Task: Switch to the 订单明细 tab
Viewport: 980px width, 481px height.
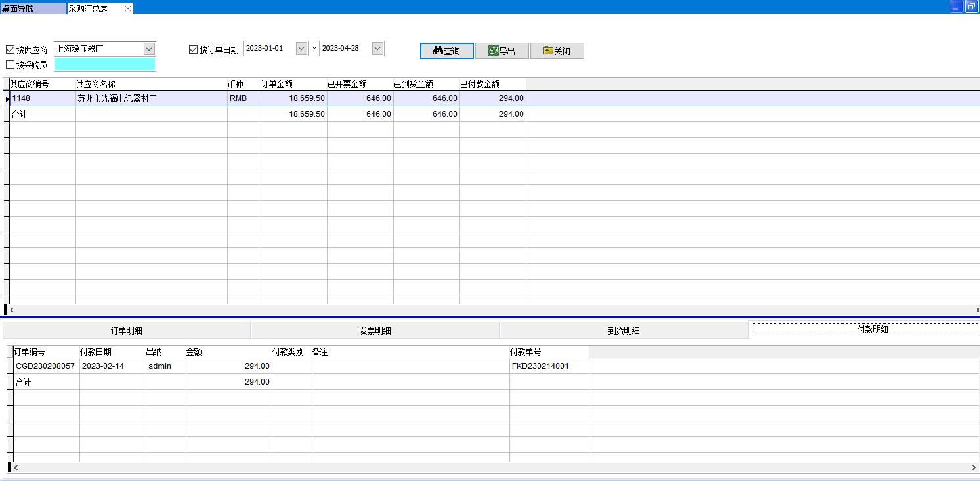Action: pyautogui.click(x=127, y=331)
